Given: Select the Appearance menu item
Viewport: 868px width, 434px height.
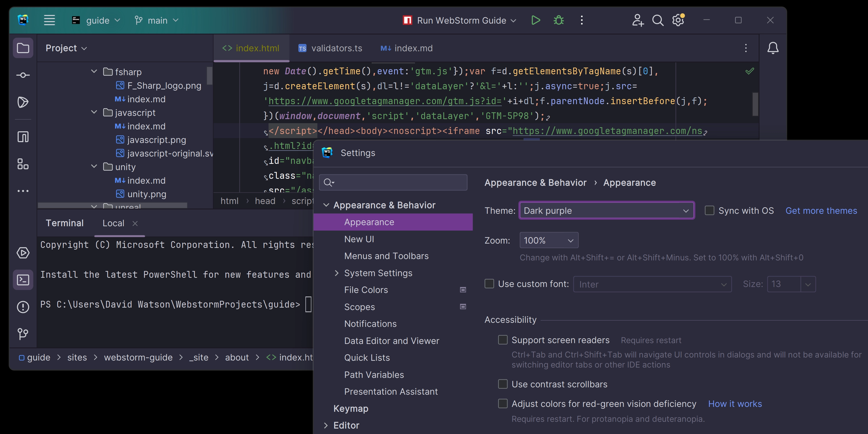Looking at the screenshot, I should [x=369, y=222].
